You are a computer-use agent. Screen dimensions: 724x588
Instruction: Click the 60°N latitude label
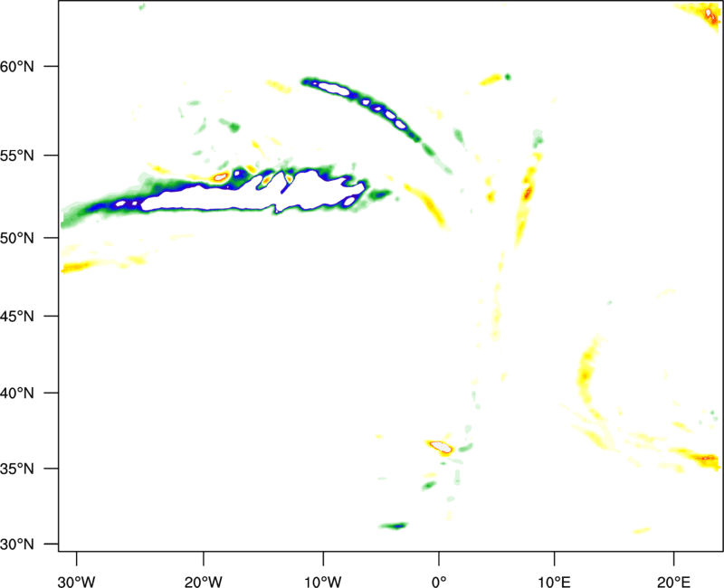[x=17, y=67]
